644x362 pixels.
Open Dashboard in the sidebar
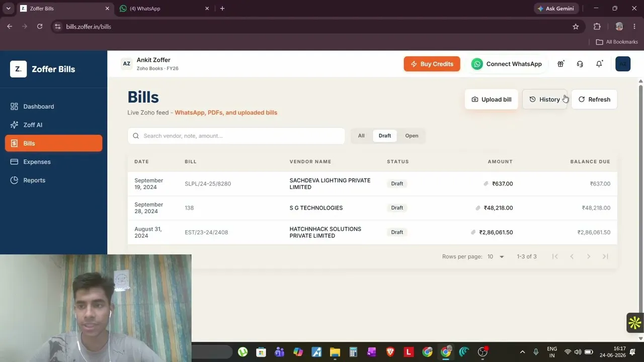coord(53,107)
